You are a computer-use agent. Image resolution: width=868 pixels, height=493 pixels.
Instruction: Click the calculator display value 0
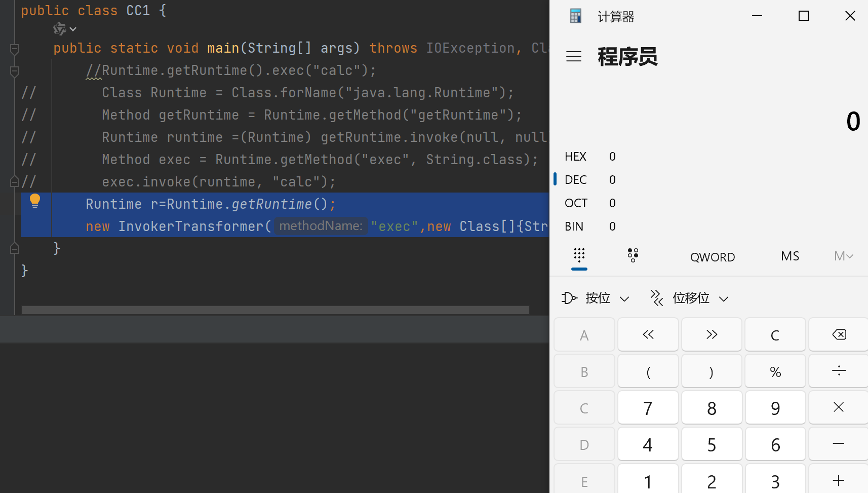[x=853, y=122]
